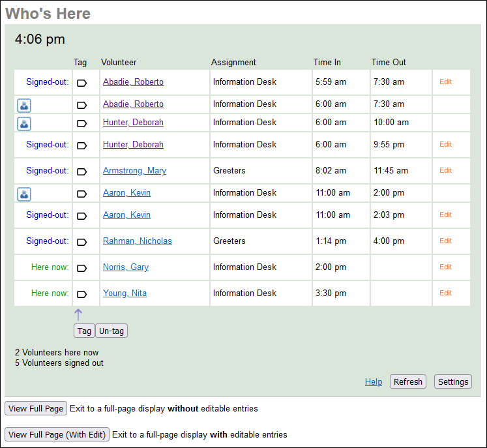
Task: Toggle tag icon for Rahman, Nicholas
Action: click(82, 242)
